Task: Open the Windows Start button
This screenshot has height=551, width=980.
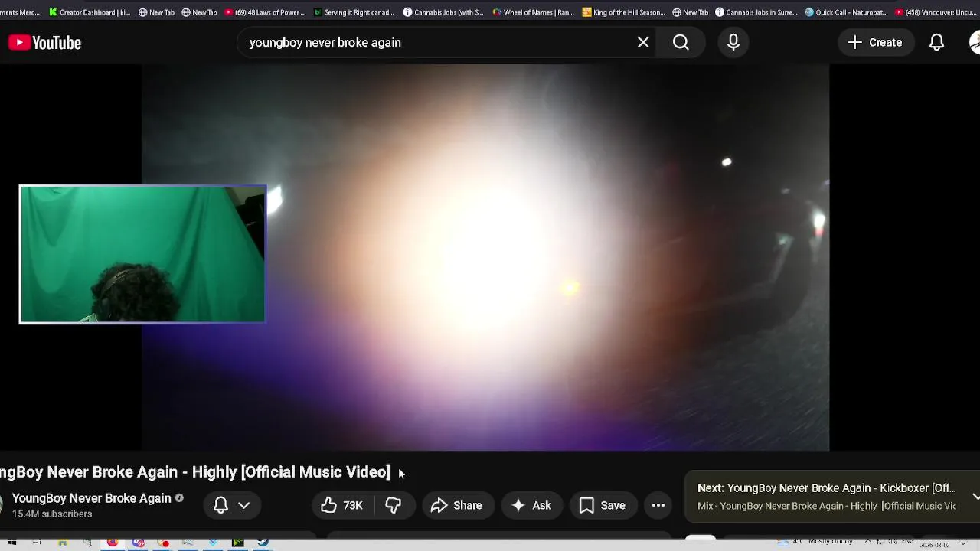Action: pyautogui.click(x=12, y=543)
